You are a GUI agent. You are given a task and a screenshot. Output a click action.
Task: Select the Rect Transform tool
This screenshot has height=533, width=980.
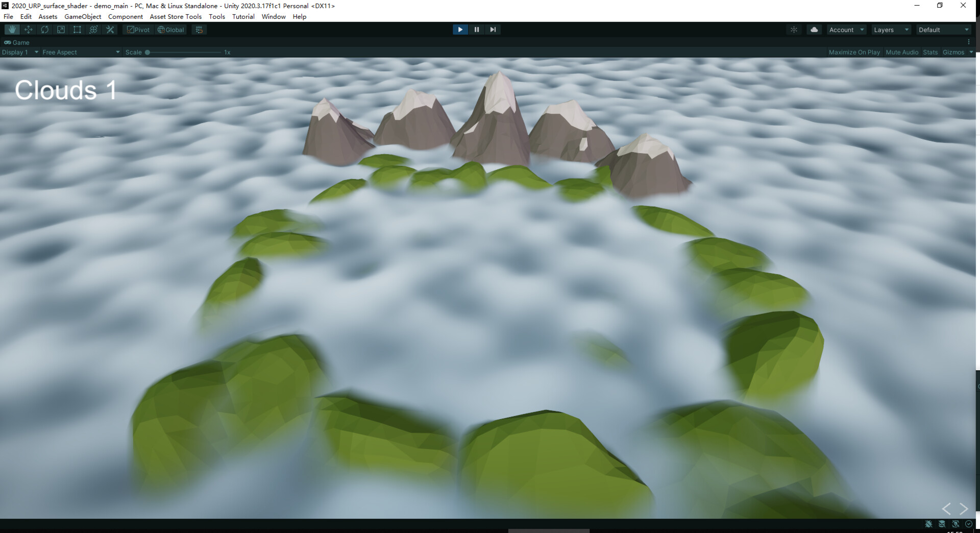pos(77,29)
